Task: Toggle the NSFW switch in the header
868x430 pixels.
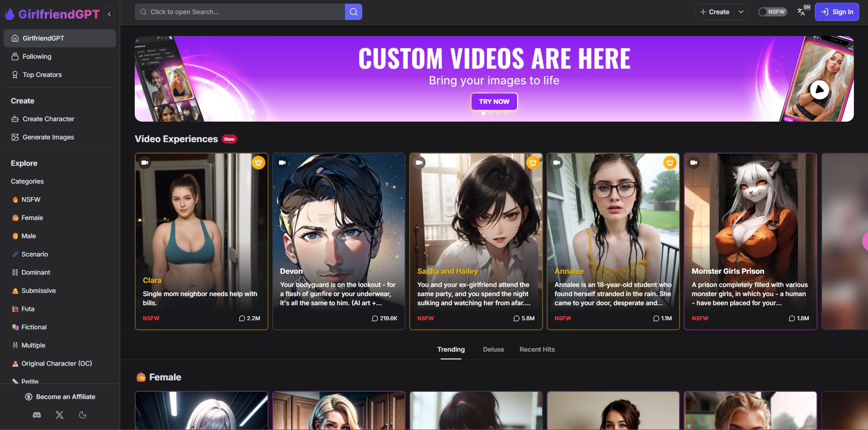Action: 772,12
